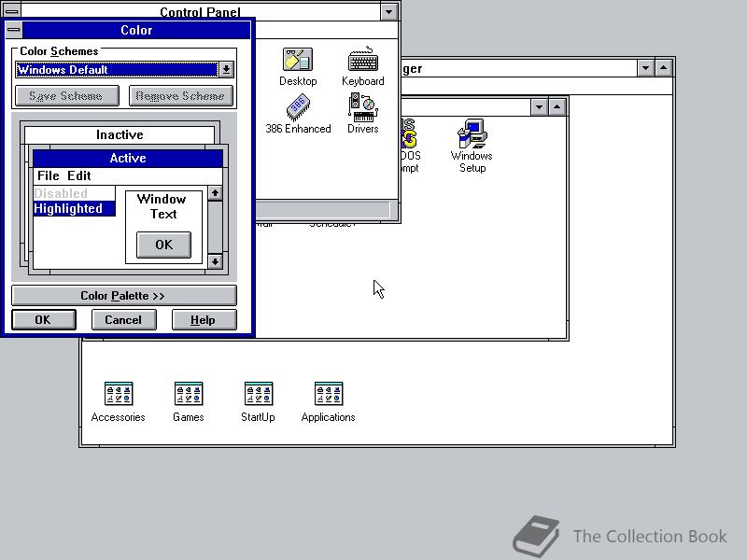Image resolution: width=747 pixels, height=560 pixels.
Task: Click the Save Scheme button
Action: pyautogui.click(x=66, y=96)
